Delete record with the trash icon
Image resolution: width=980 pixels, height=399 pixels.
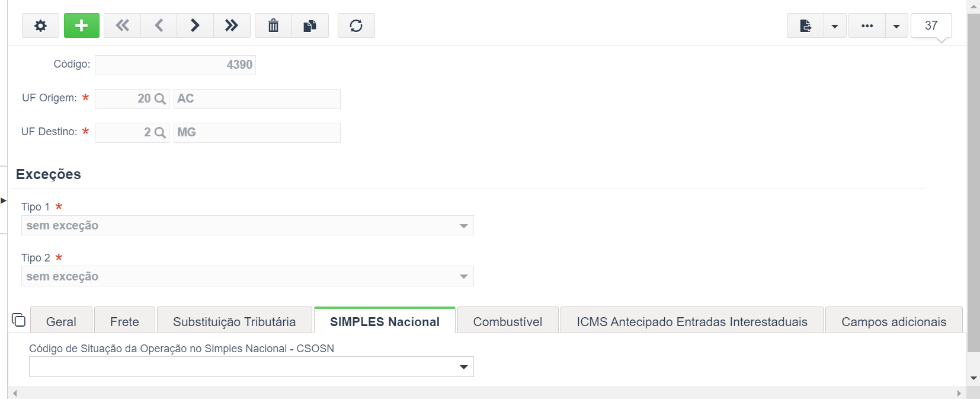(273, 25)
